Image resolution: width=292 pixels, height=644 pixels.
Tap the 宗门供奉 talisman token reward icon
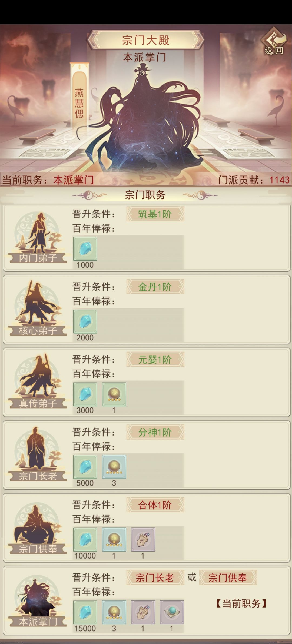pyautogui.click(x=143, y=540)
